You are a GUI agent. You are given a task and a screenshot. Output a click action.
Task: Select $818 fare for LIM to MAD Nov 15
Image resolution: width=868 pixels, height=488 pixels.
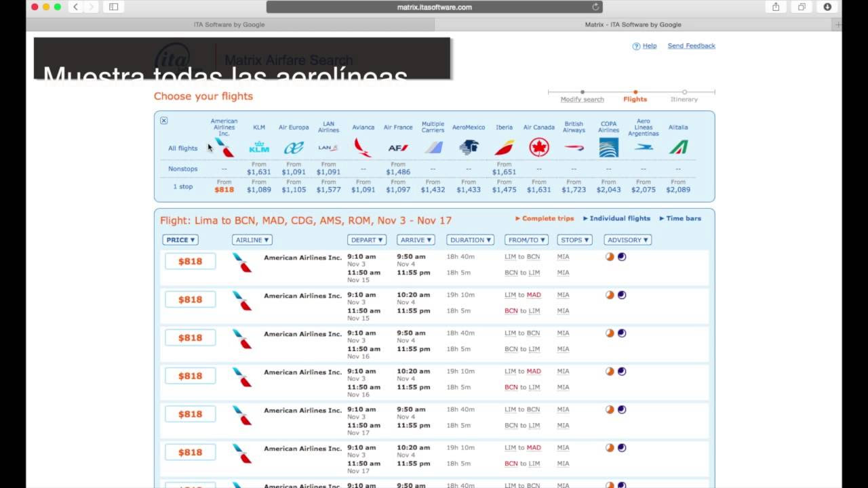click(x=190, y=300)
